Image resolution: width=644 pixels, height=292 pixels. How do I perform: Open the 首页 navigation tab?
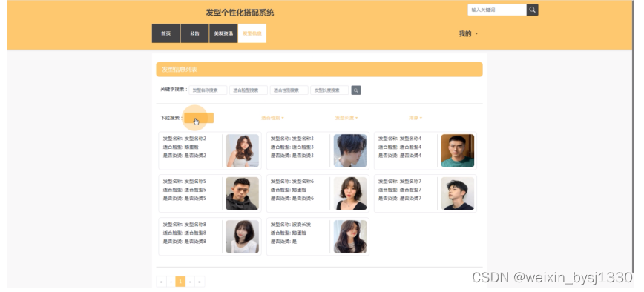pos(166,33)
